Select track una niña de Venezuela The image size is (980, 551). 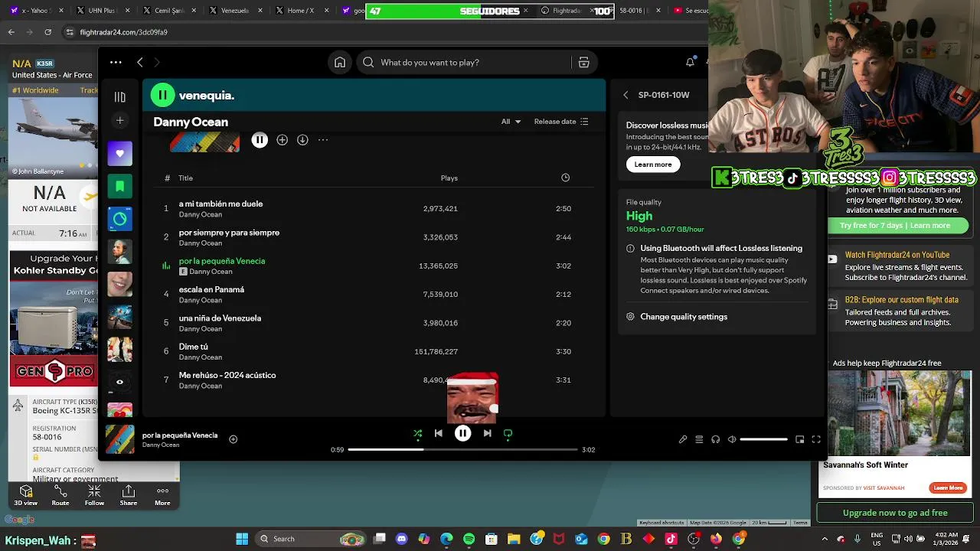(x=220, y=318)
